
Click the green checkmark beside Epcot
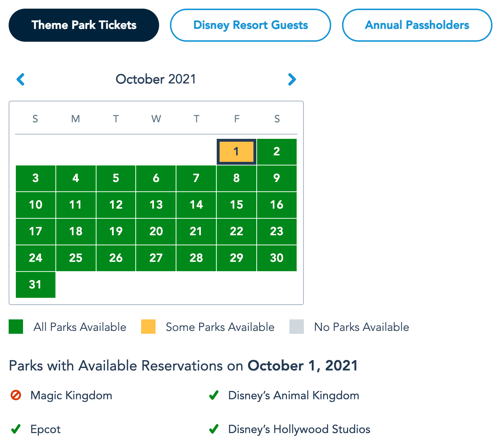pos(16,429)
